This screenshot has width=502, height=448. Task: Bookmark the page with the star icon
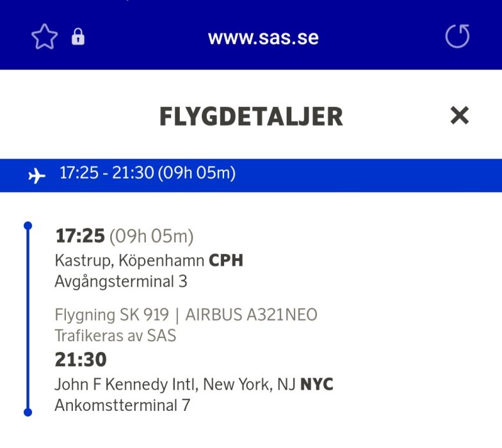click(44, 37)
